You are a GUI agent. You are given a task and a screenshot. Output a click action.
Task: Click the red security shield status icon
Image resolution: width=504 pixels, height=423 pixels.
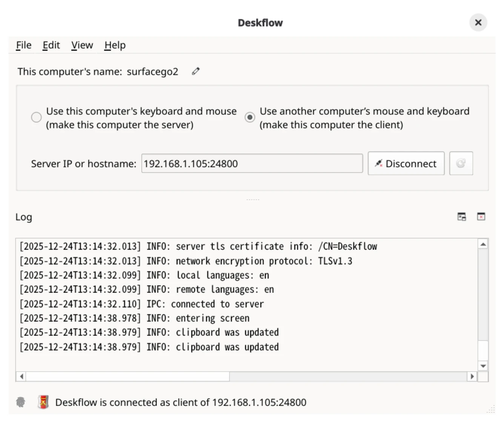[43, 402]
